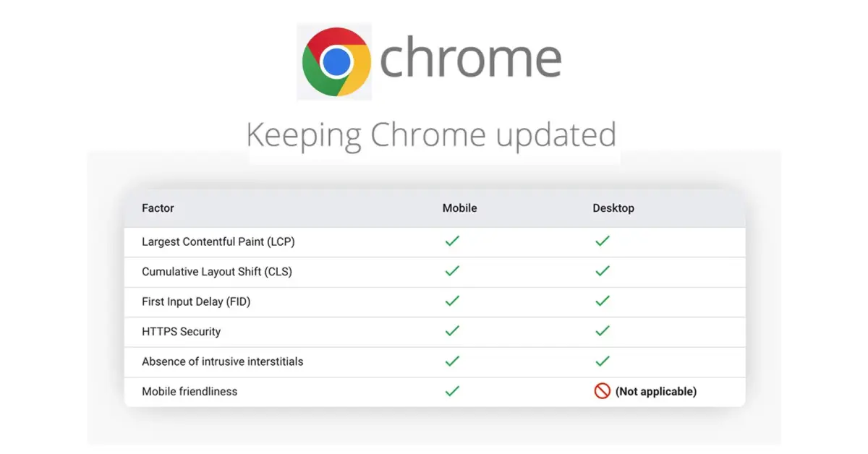Screen dimensions: 868x454
Task: Click the Mobile checkmark for First Input Delay
Action: pyautogui.click(x=452, y=301)
